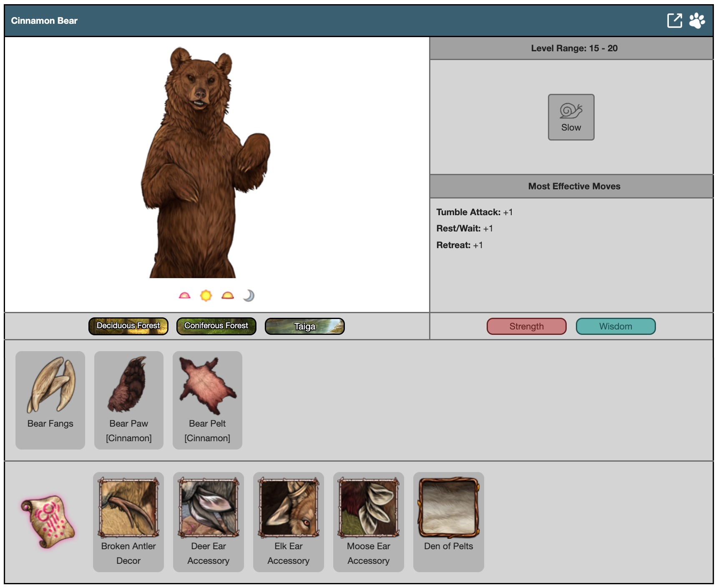Open the Bear Fangs item
The width and height of the screenshot is (716, 588).
coord(50,400)
